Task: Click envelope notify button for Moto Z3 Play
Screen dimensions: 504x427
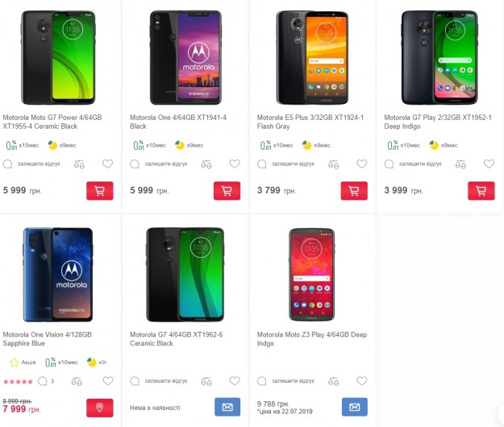Action: (355, 407)
